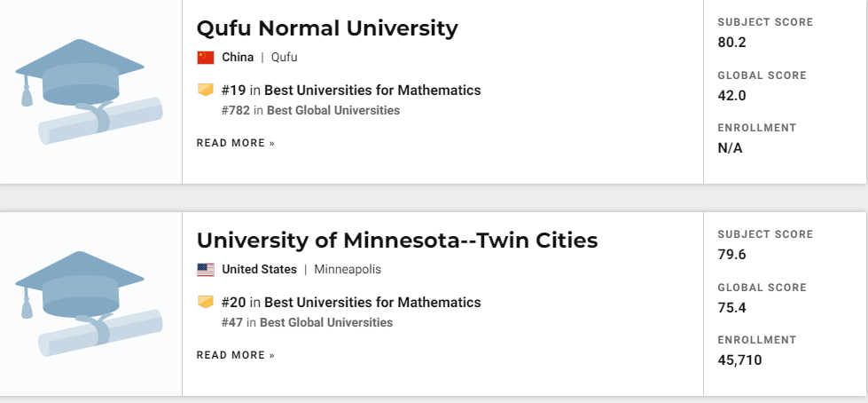Click the China flag icon
Image resolution: width=868 pixels, height=403 pixels.
pyautogui.click(x=206, y=58)
